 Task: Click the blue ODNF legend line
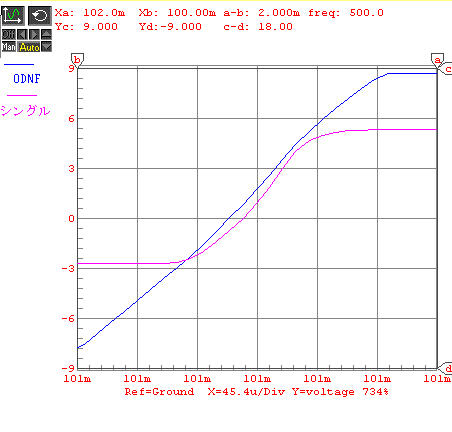(19, 64)
